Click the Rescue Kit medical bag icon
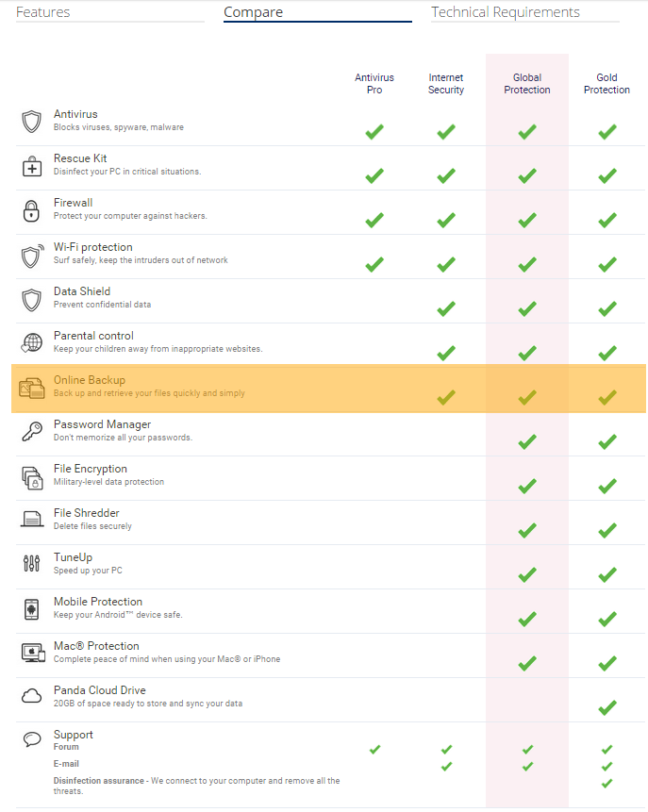648x812 pixels. tap(31, 166)
